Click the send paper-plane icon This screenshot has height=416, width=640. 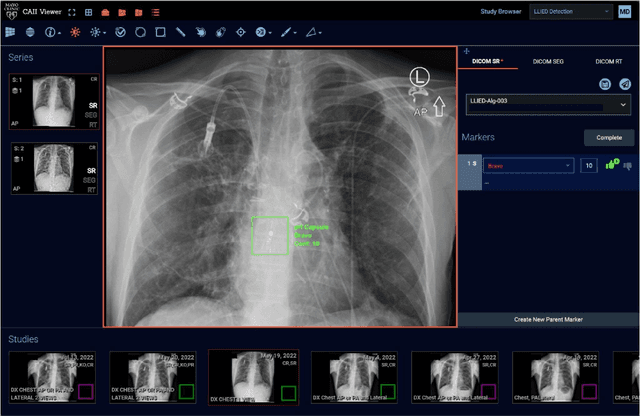(622, 84)
